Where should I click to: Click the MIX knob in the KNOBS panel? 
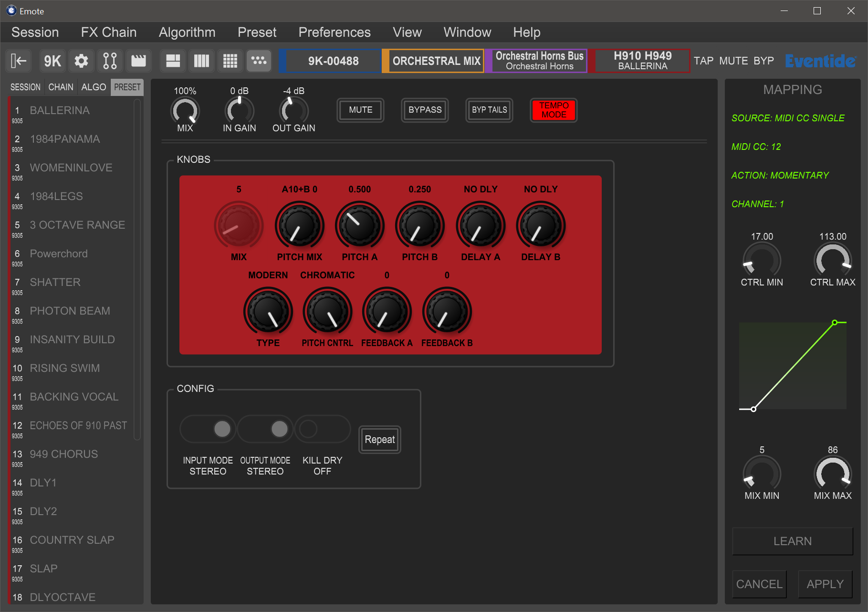(x=239, y=225)
